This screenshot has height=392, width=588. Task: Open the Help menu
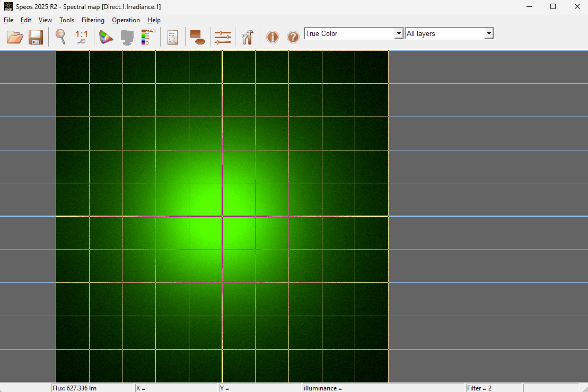(154, 20)
